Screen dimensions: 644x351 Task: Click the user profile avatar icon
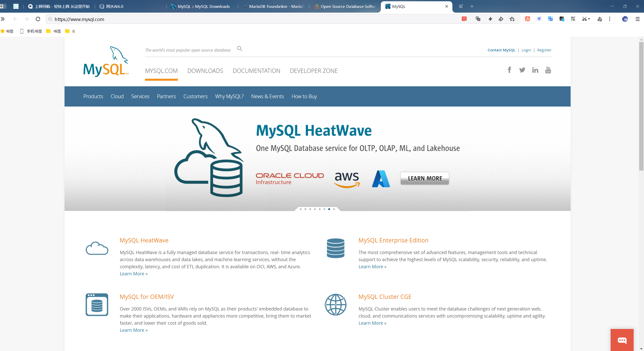coord(625,19)
